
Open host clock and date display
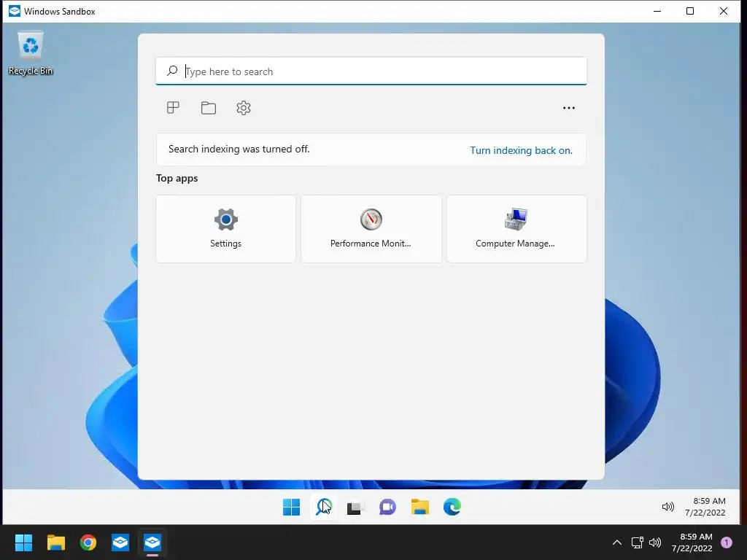(692, 542)
